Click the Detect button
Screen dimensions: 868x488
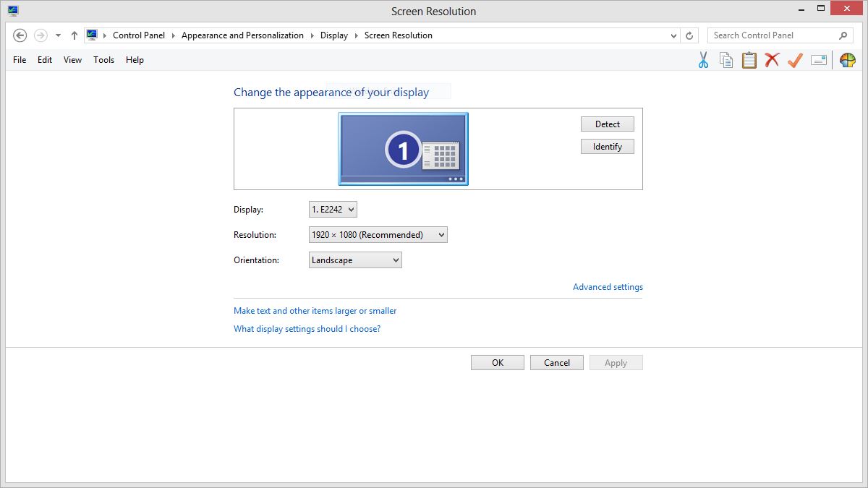pos(608,124)
